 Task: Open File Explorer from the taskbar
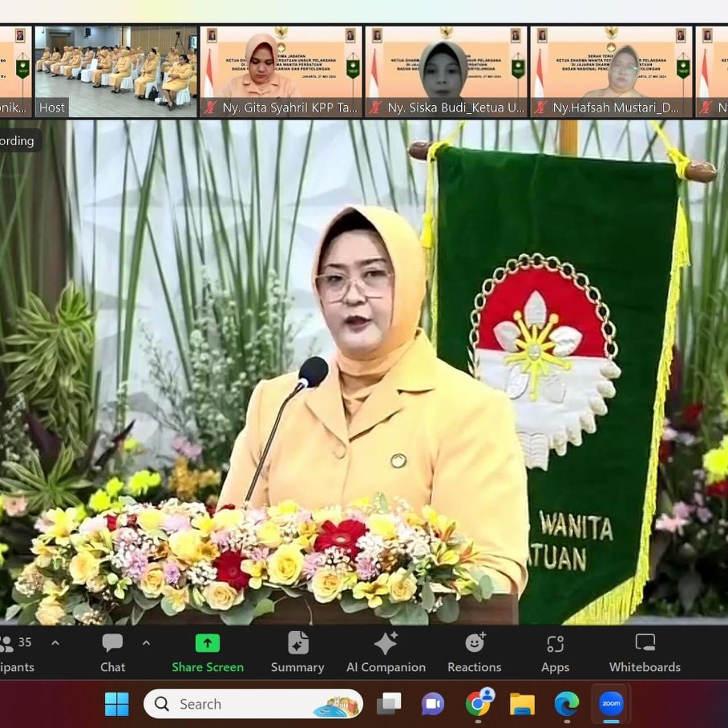coord(522,704)
